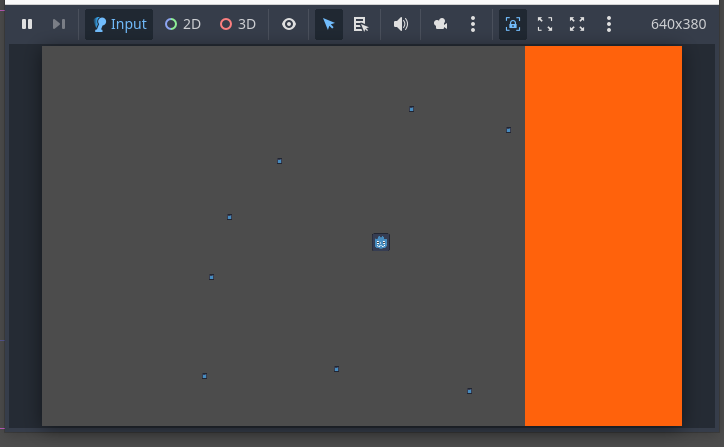
Task: Toggle selection visibility eye icon
Action: click(289, 24)
